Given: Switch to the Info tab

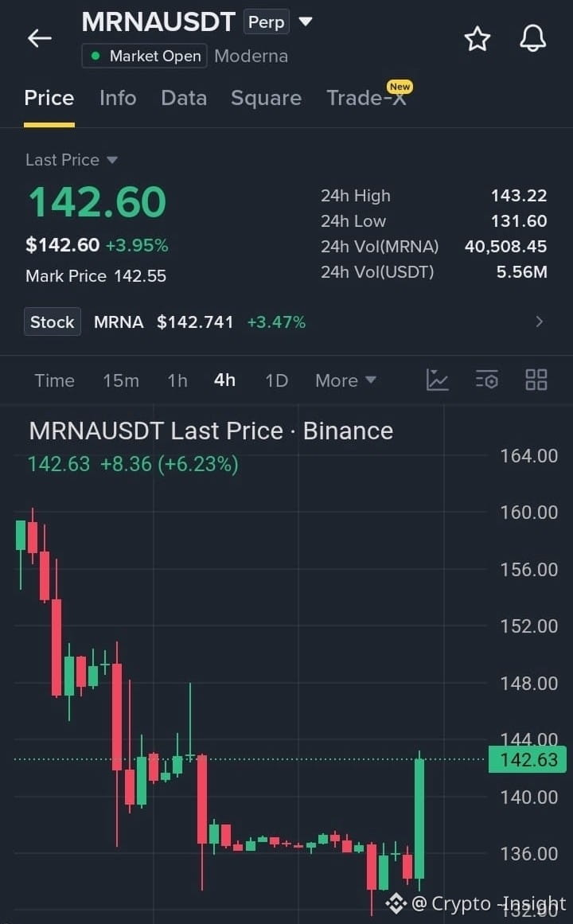Looking at the screenshot, I should point(118,98).
